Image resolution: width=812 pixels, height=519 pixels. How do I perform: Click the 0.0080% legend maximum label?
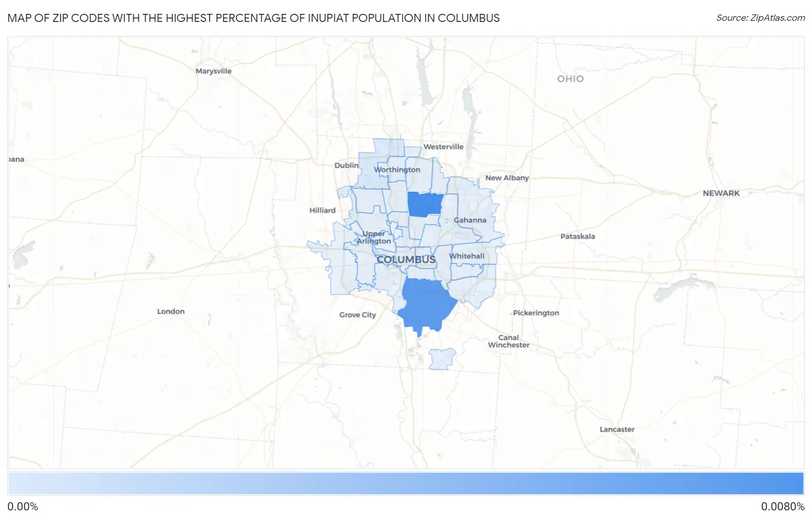(783, 507)
